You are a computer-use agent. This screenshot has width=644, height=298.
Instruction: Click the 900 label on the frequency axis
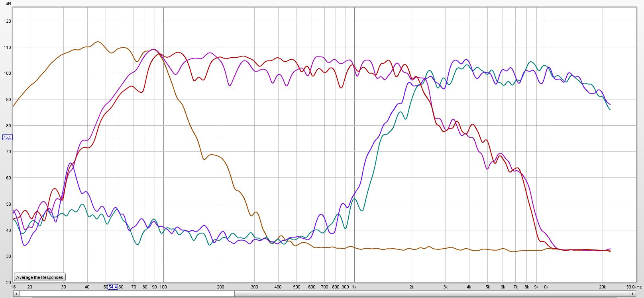(x=346, y=287)
